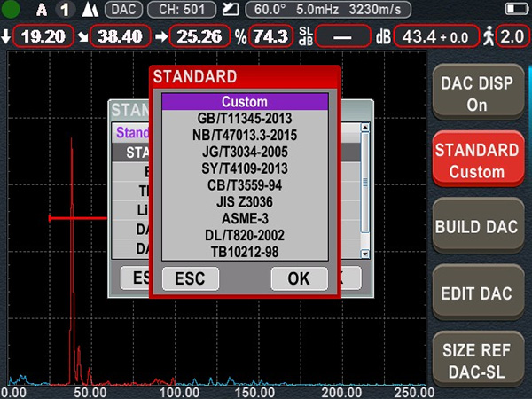Click the EDIT DAC button
The image size is (532, 399).
pos(478,293)
